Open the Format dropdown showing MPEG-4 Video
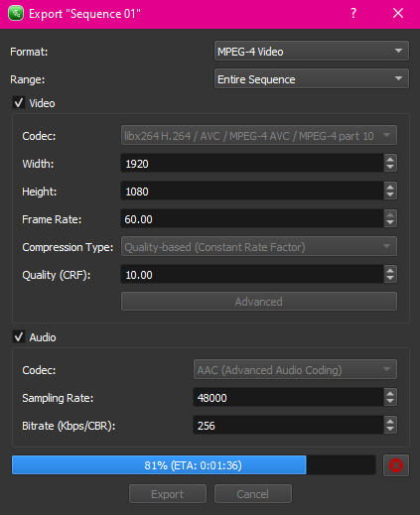The height and width of the screenshot is (515, 420). click(x=312, y=52)
